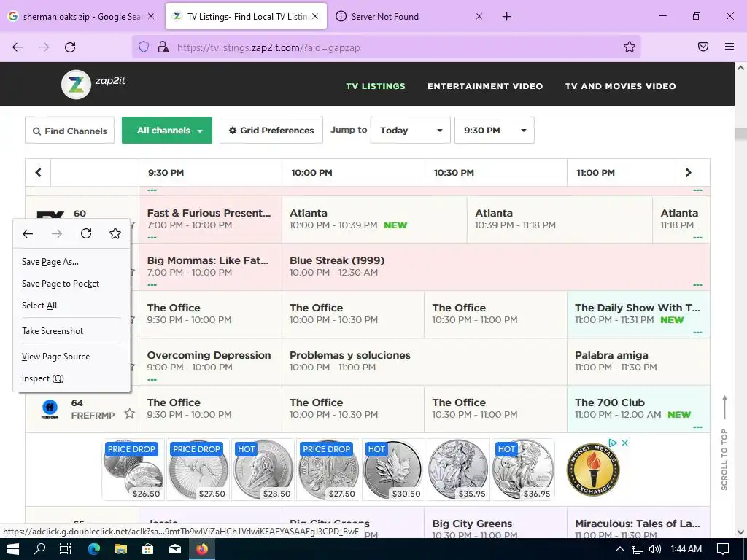Click tracking protection shield icon
Screen dimensions: 747x560
(144, 47)
